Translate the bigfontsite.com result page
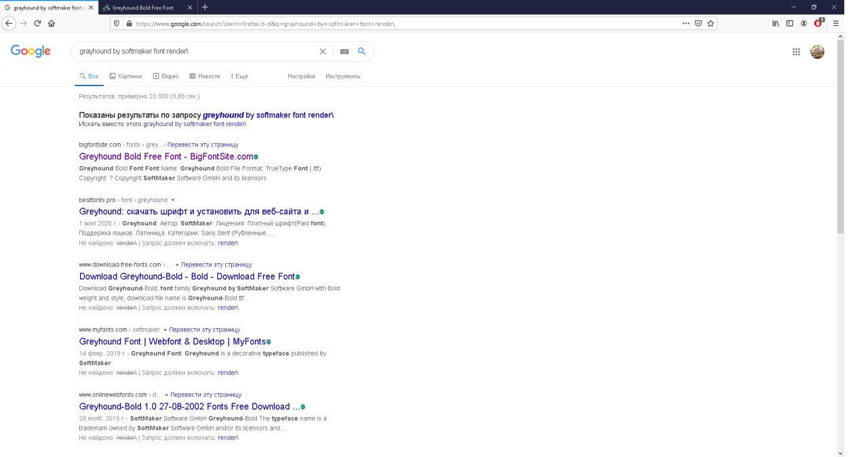 point(203,144)
